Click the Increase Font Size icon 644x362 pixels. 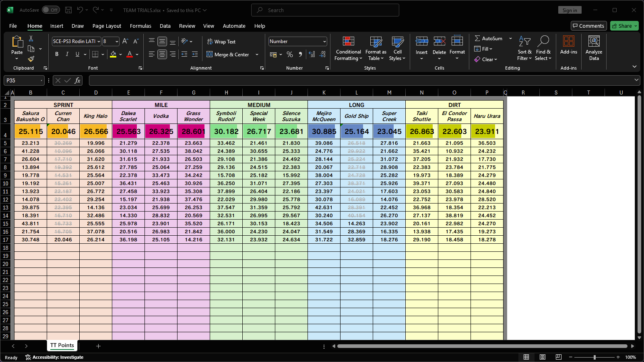(x=125, y=41)
